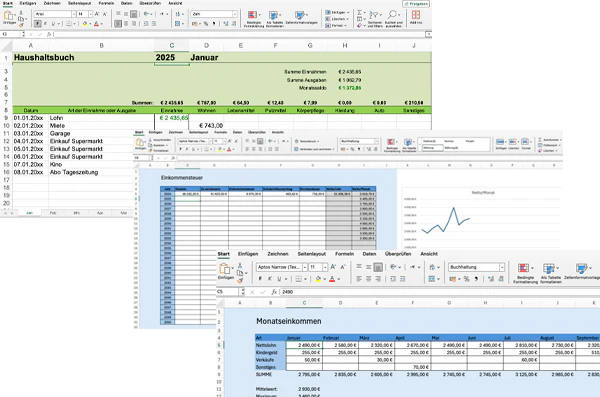The height and width of the screenshot is (397, 600).
Task: Open Buchhaltung number format dropdown in Monatseinkommen window
Action: [502, 267]
